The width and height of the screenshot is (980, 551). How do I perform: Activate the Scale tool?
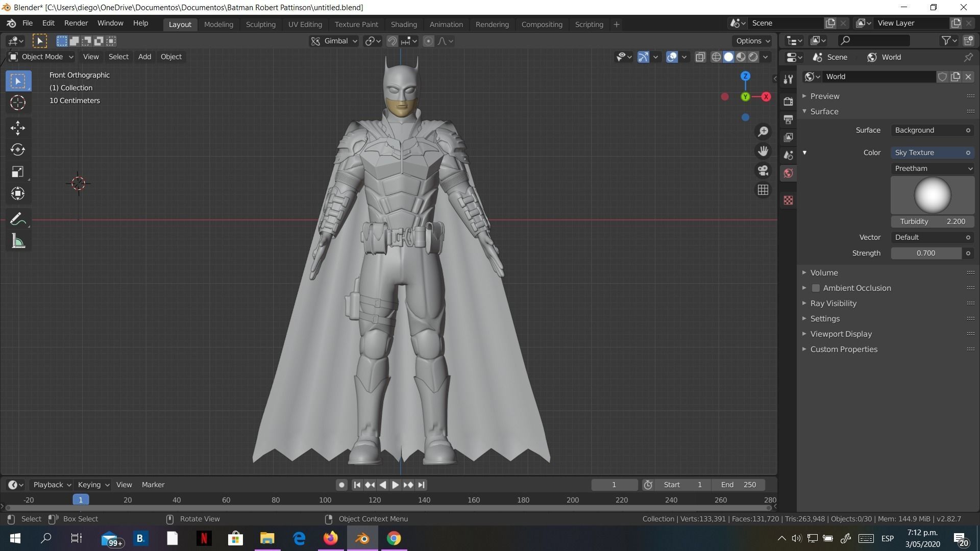pos(18,171)
